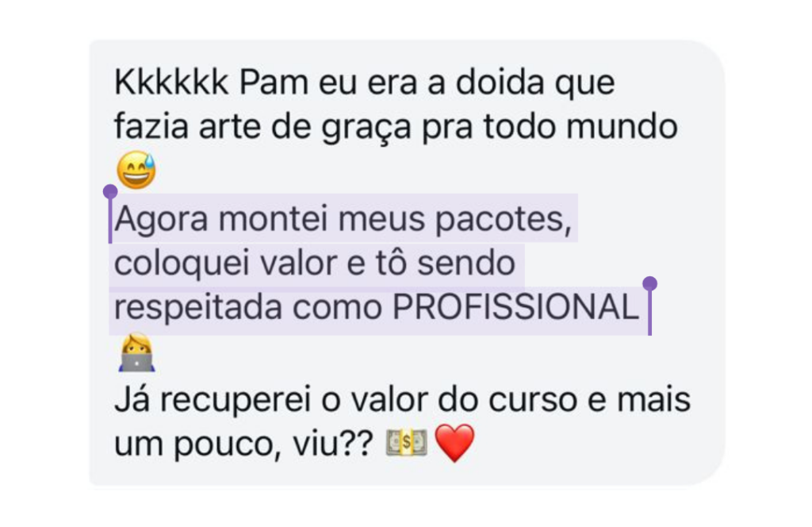Click the word Kkkkkk at message start
The width and height of the screenshot is (812, 527).
click(171, 83)
